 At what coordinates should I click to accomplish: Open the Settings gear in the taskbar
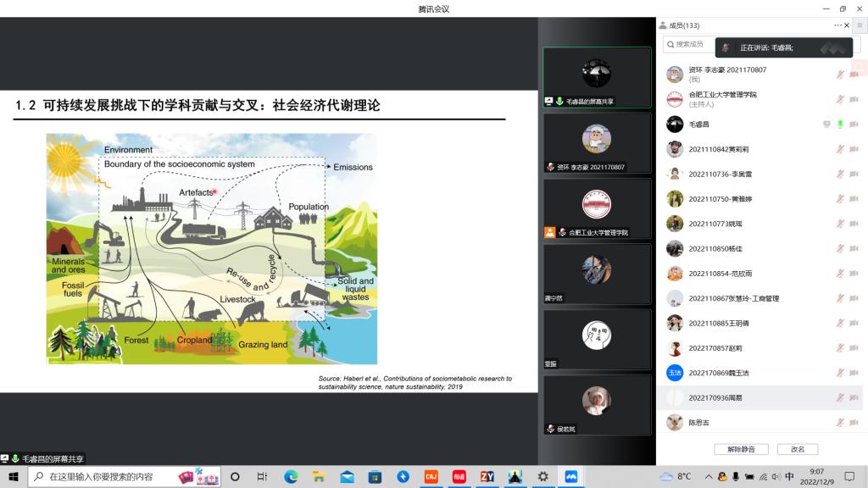click(x=542, y=476)
